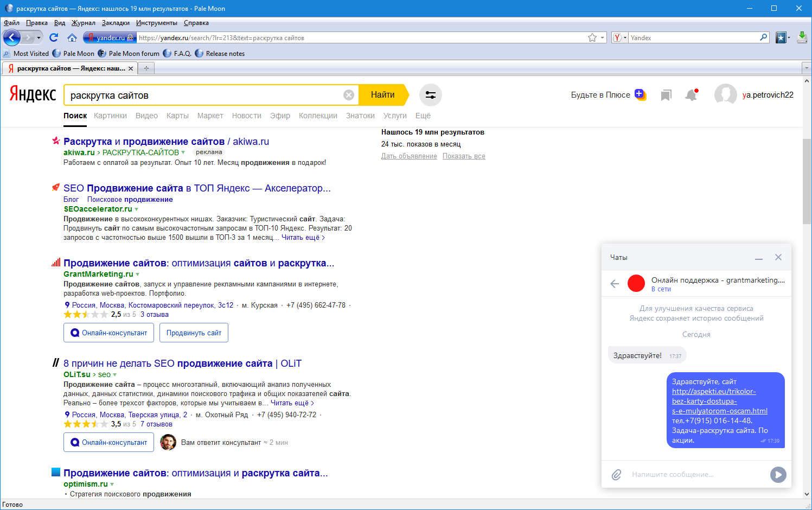The image size is (812, 510).
Task: Click the OLiT consultant avatar photo
Action: tap(168, 442)
